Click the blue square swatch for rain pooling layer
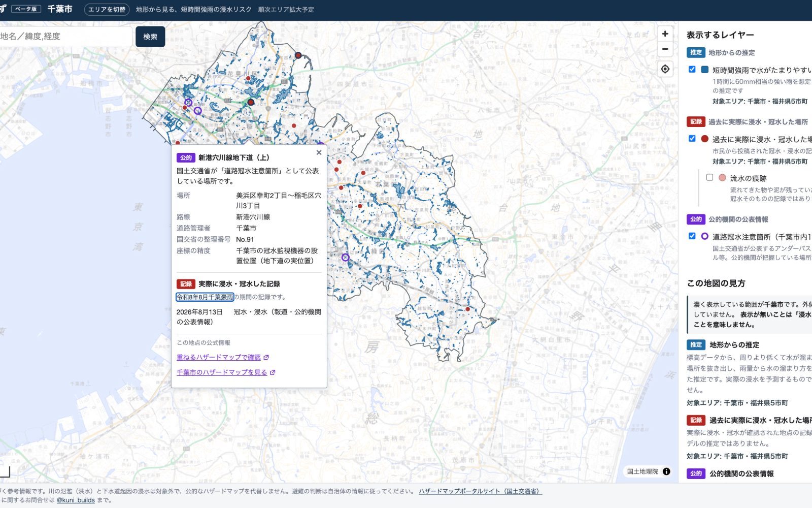 (704, 70)
